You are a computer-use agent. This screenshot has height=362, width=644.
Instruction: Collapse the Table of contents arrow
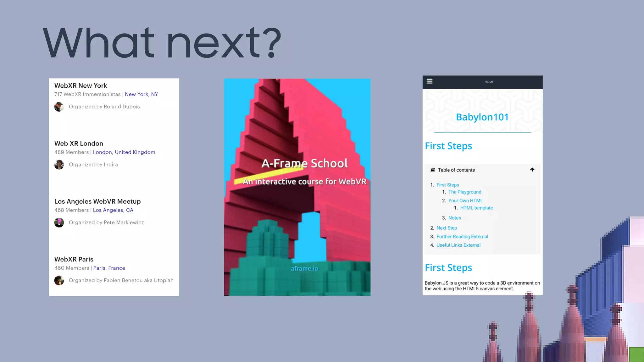532,170
